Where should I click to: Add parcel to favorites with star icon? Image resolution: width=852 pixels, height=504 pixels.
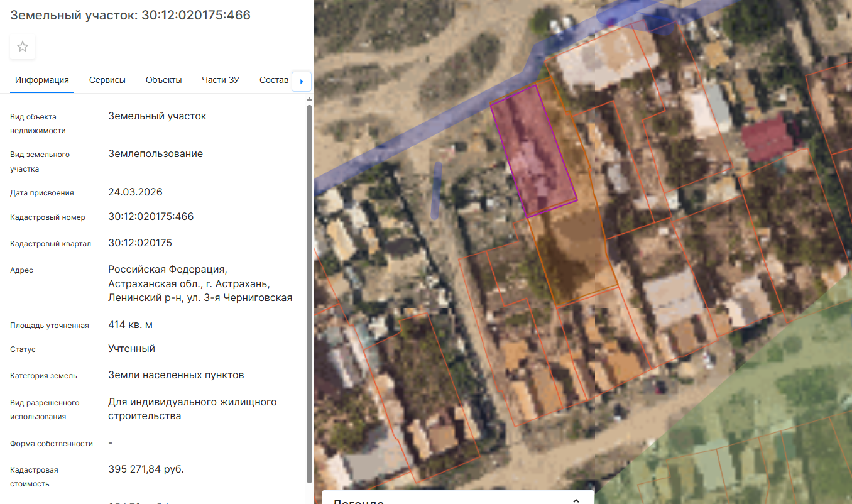pyautogui.click(x=23, y=47)
